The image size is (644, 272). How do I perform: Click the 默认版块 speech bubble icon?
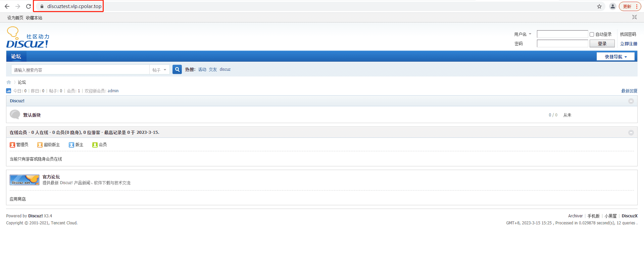pos(15,115)
